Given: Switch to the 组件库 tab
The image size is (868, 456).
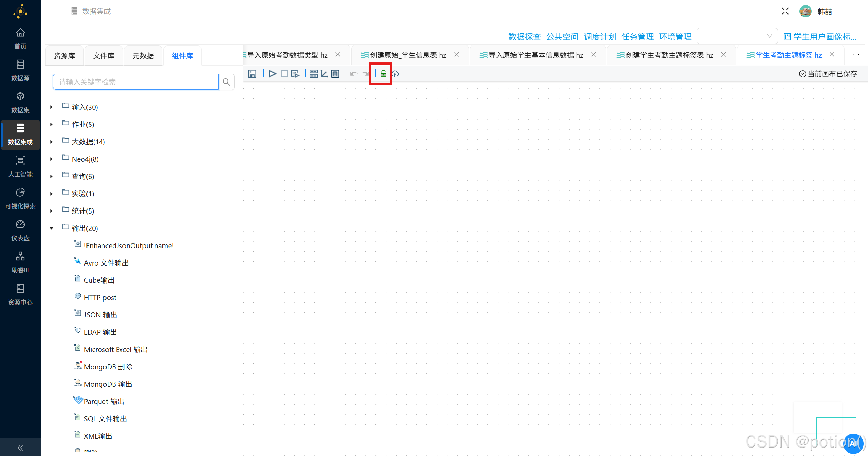Looking at the screenshot, I should 182,56.
